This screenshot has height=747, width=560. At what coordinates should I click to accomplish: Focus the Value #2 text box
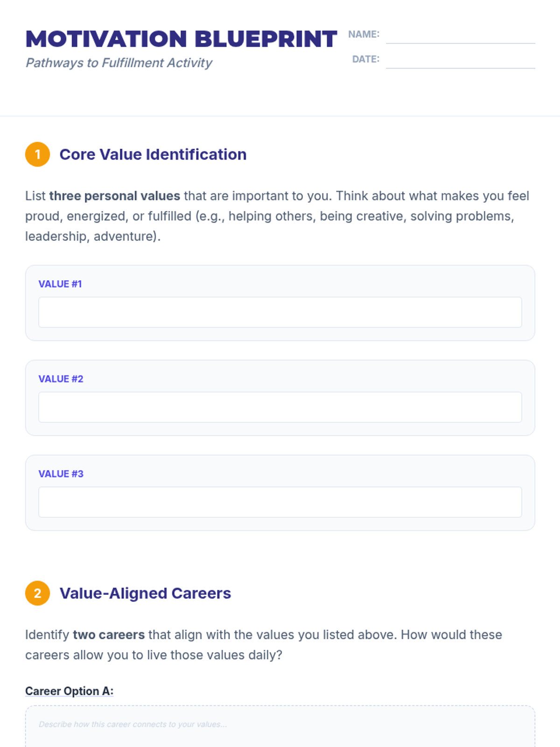(280, 407)
